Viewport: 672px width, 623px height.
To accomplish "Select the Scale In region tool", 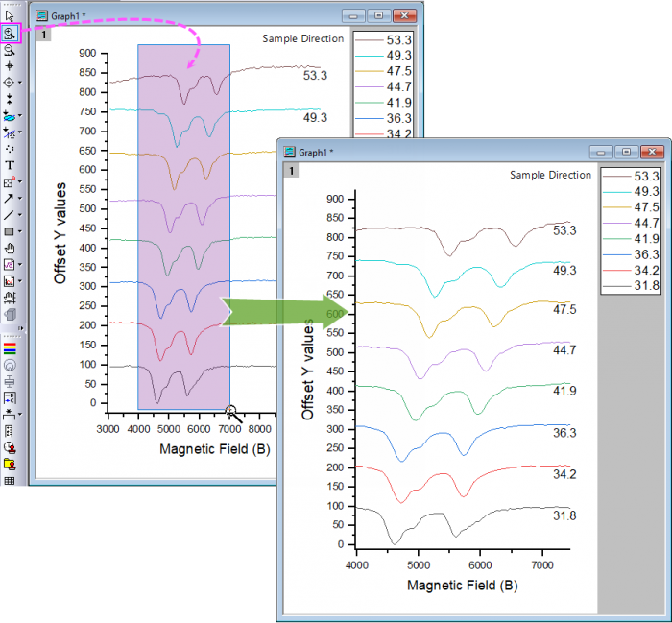I will pyautogui.click(x=9, y=182).
